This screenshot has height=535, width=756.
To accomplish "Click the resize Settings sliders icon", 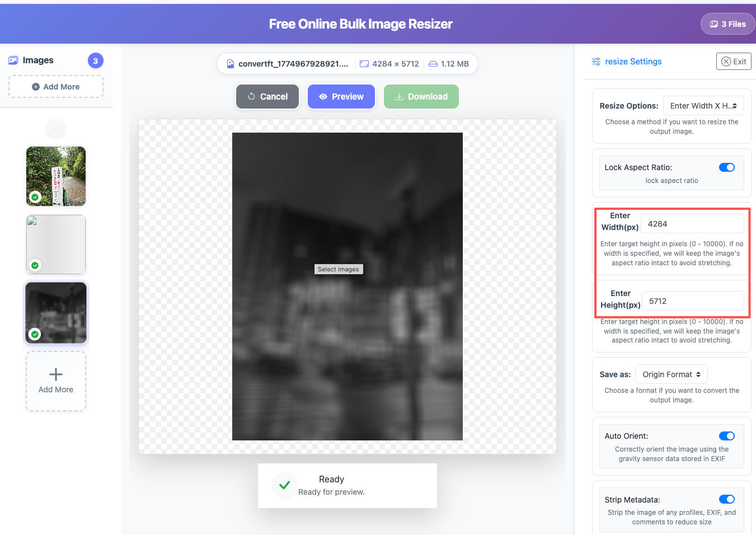I will tap(597, 62).
